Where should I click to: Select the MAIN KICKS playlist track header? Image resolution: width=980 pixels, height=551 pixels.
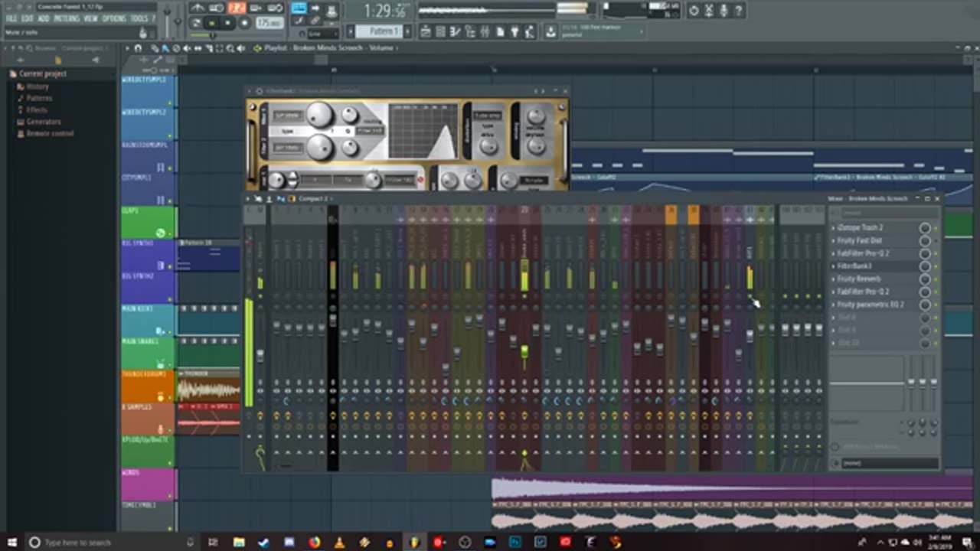coord(148,321)
